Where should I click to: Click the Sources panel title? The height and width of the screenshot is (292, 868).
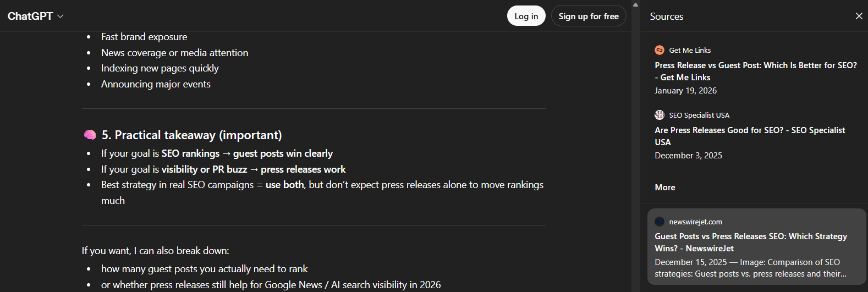pos(666,16)
